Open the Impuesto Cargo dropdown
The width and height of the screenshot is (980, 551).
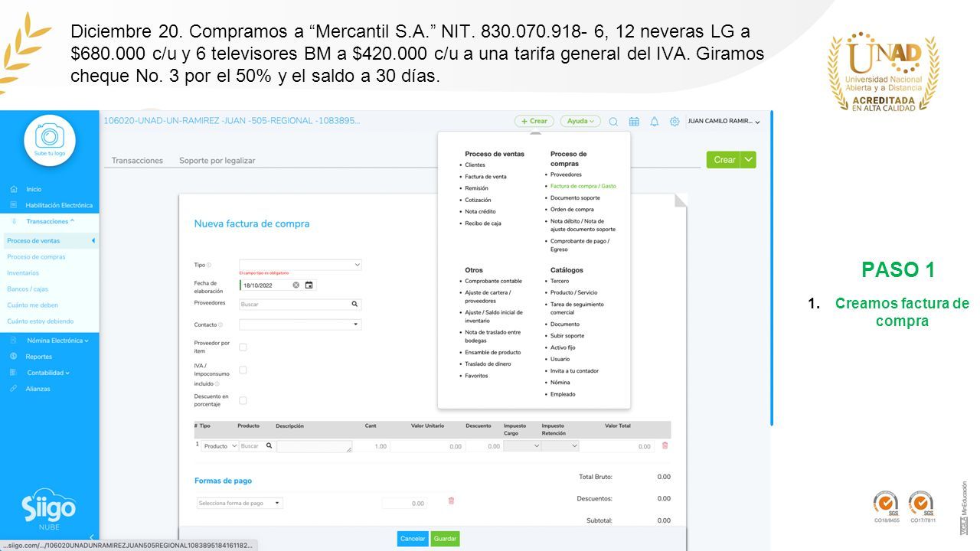(521, 445)
